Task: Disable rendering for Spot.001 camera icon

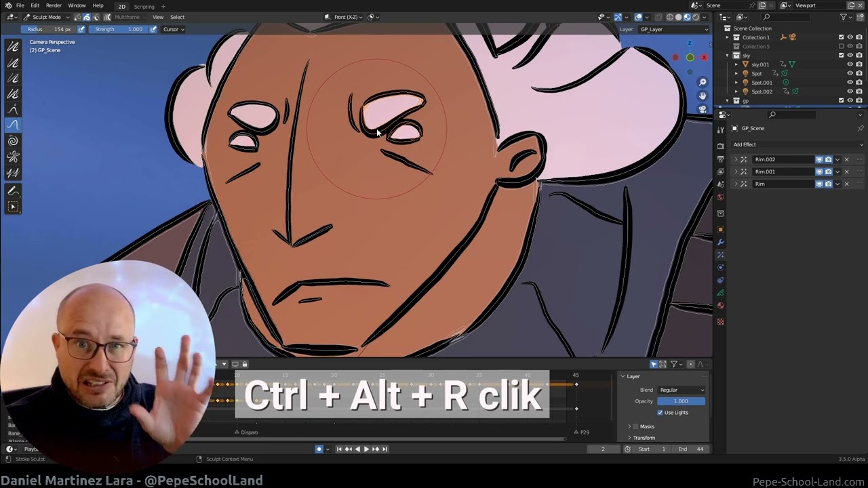Action: [859, 82]
